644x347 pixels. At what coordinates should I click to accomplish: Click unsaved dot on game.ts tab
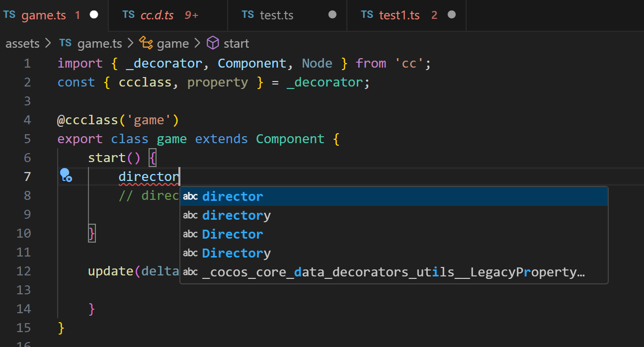[x=93, y=15]
